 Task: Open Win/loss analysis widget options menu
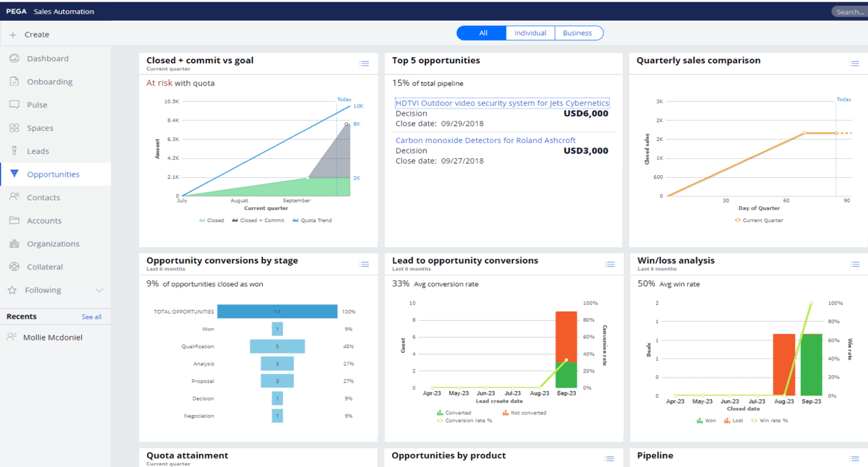pos(855,264)
